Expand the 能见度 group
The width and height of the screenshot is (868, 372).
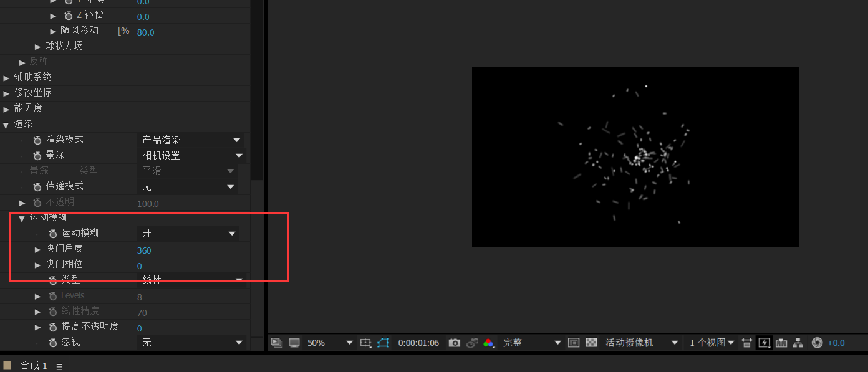(x=7, y=109)
